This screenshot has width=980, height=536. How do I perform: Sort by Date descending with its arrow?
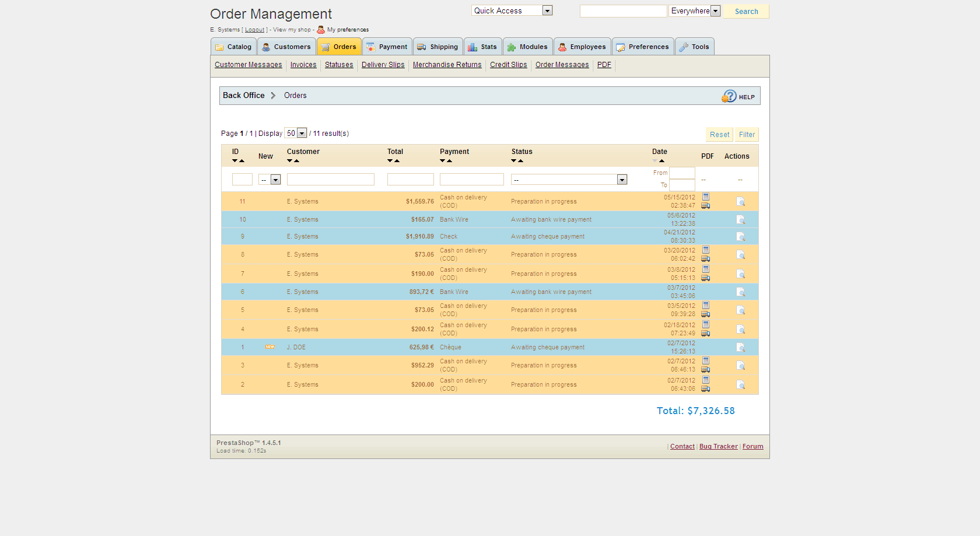point(654,160)
